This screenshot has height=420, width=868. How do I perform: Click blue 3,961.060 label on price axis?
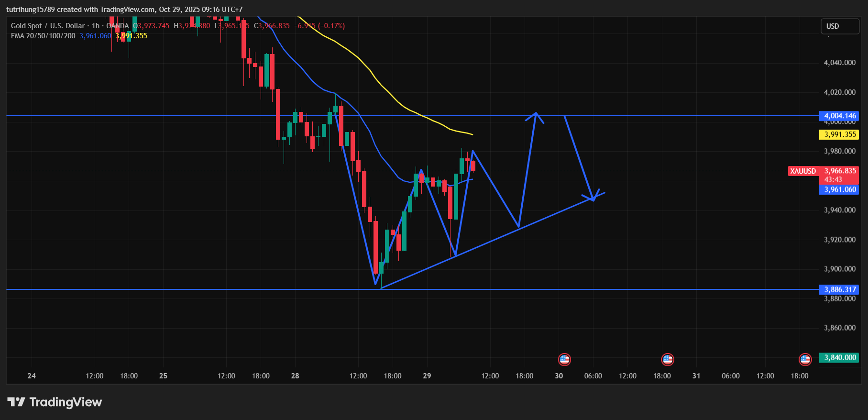pos(839,189)
